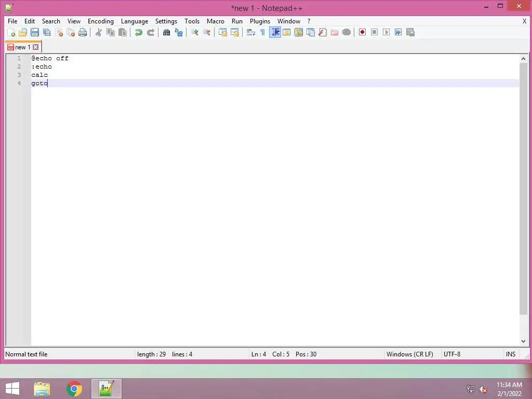The image size is (532, 399).
Task: Open the Plugins menu
Action: (260, 21)
